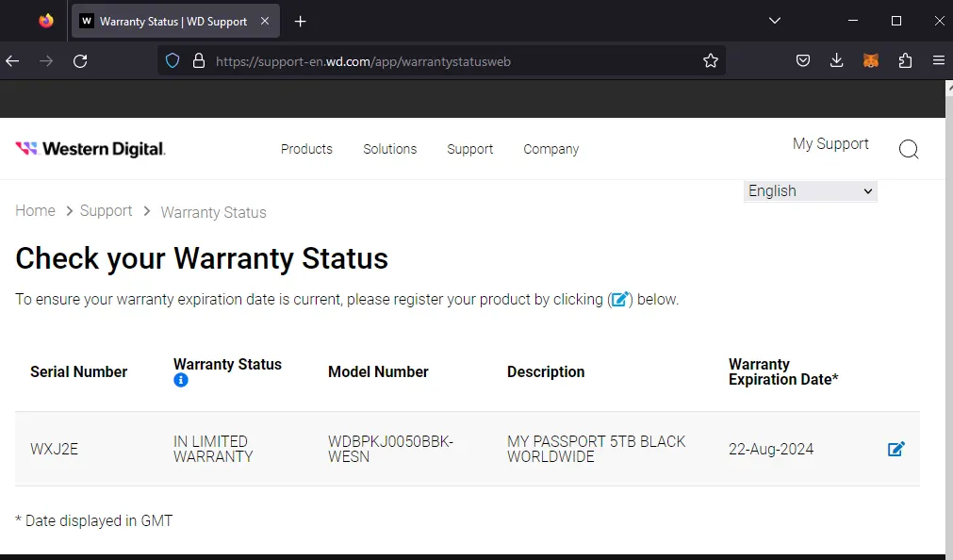Screen dimensions: 953x560
Task: Select the expiration date 22-Aug-2024
Action: pyautogui.click(x=771, y=449)
